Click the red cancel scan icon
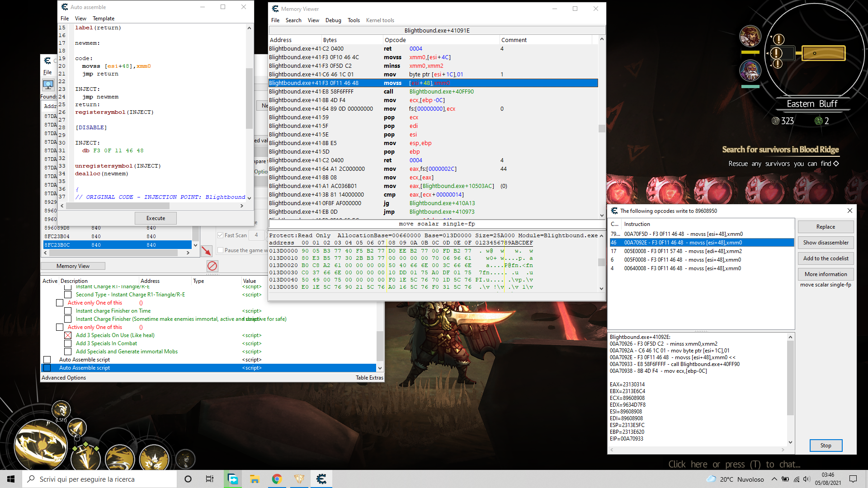This screenshot has height=488, width=868. pyautogui.click(x=212, y=266)
